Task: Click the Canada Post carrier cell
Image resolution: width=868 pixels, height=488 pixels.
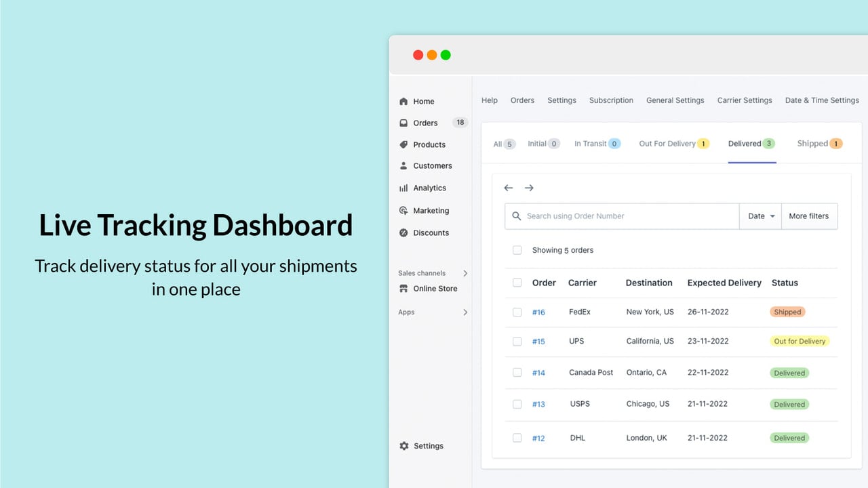Action: click(591, 372)
